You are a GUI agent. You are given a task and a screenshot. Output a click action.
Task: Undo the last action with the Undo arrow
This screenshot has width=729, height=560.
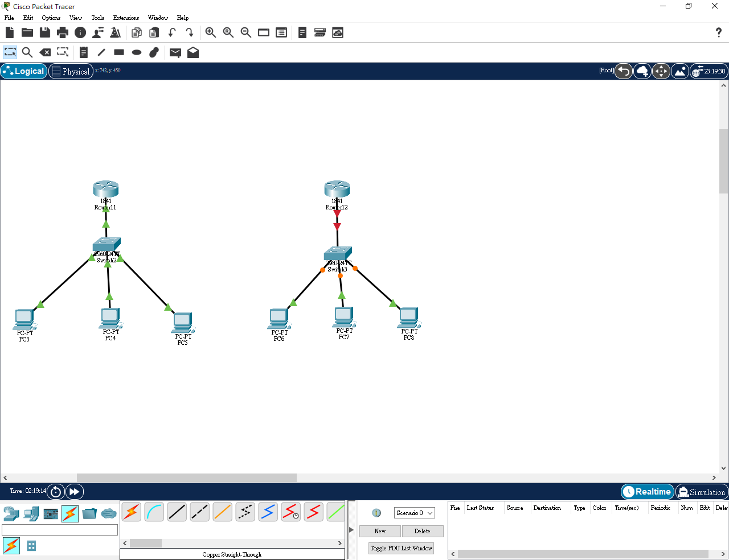[x=172, y=32]
